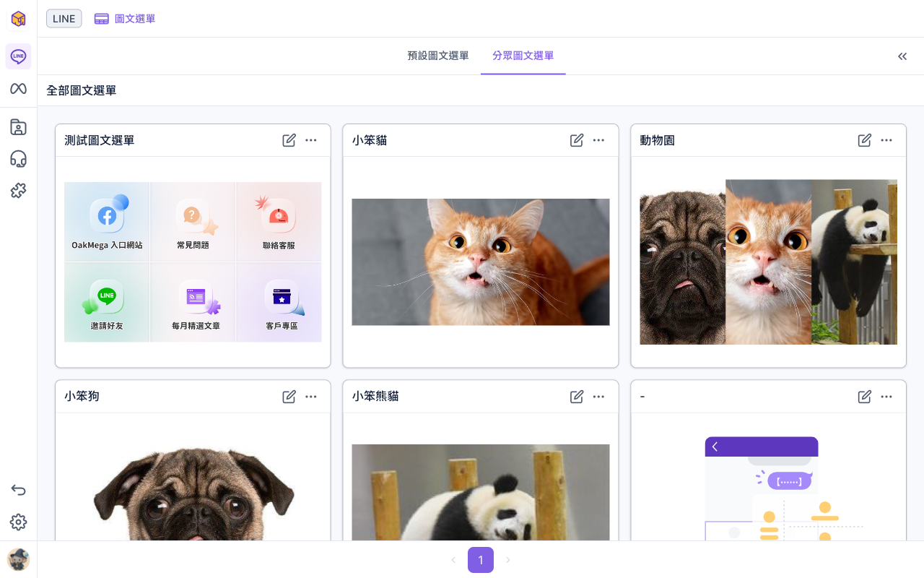This screenshot has width=924, height=578.
Task: Open the 小笨貓 cat preview image
Action: 481,262
